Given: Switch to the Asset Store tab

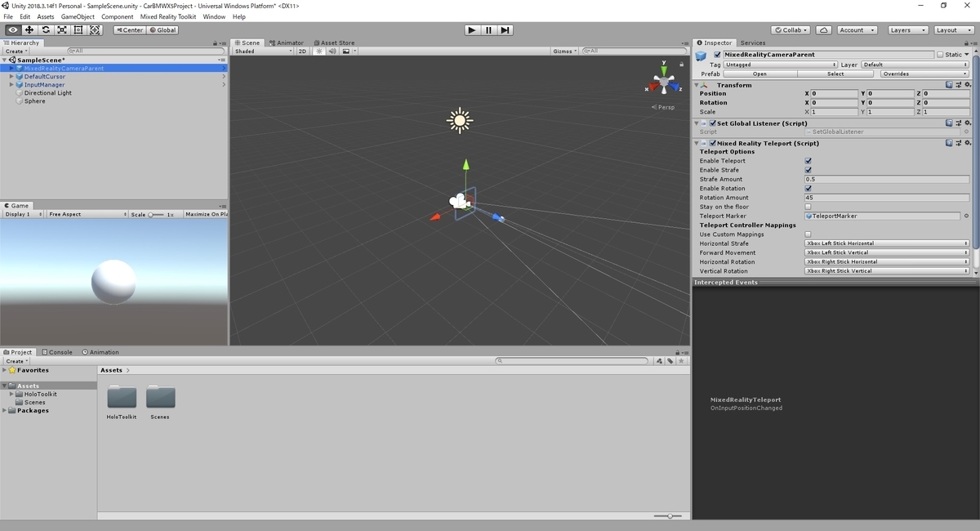Looking at the screenshot, I should coord(334,42).
